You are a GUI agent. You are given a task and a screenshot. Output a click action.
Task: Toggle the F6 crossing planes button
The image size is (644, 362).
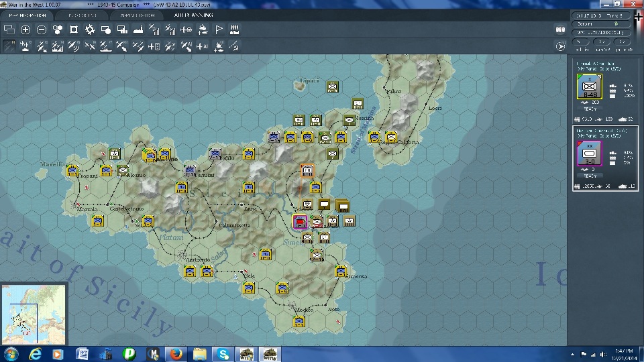[x=89, y=46]
